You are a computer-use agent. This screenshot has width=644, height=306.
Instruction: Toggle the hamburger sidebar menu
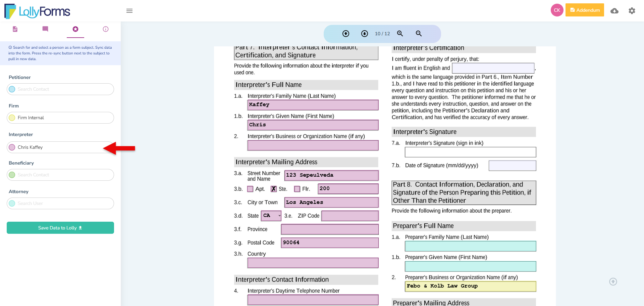point(129,11)
